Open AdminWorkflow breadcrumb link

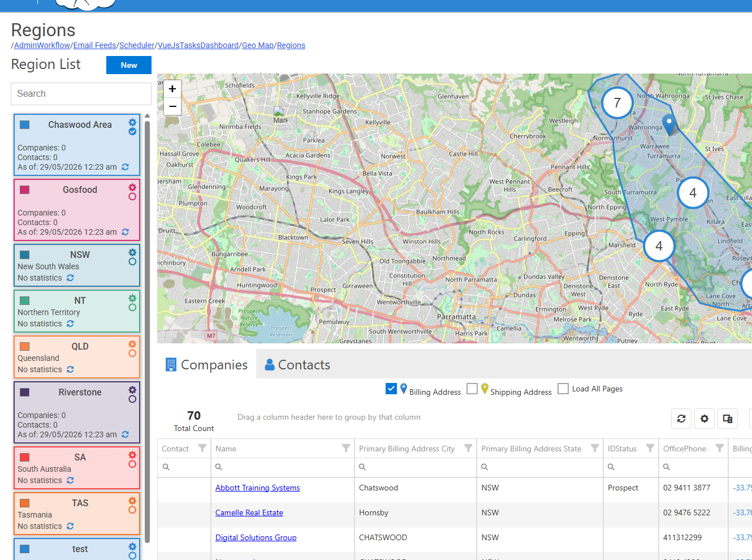[42, 45]
